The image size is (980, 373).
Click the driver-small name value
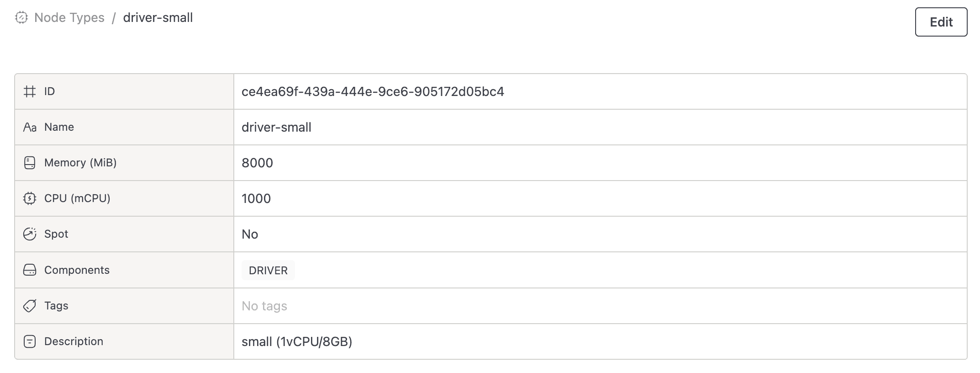coord(276,128)
